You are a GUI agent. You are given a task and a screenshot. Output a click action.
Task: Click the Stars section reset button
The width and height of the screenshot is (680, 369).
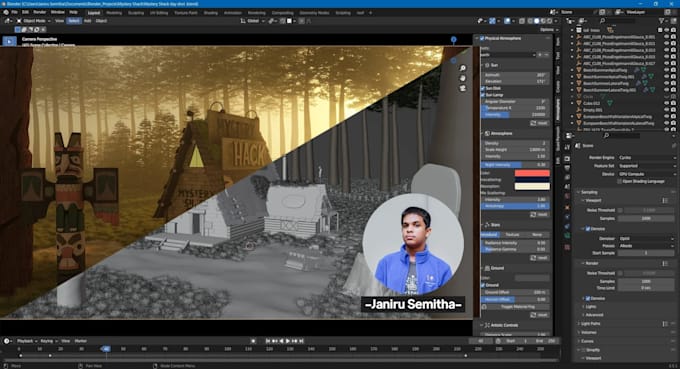tap(539, 258)
